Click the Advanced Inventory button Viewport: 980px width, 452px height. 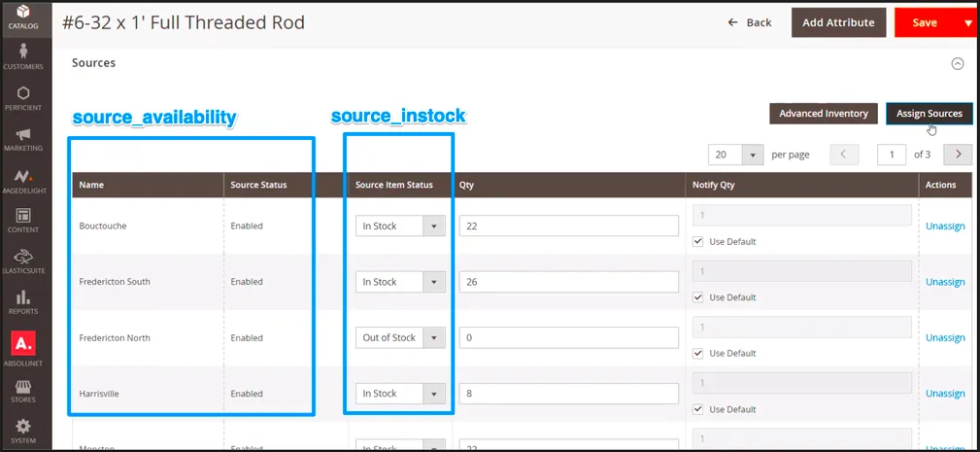[823, 114]
